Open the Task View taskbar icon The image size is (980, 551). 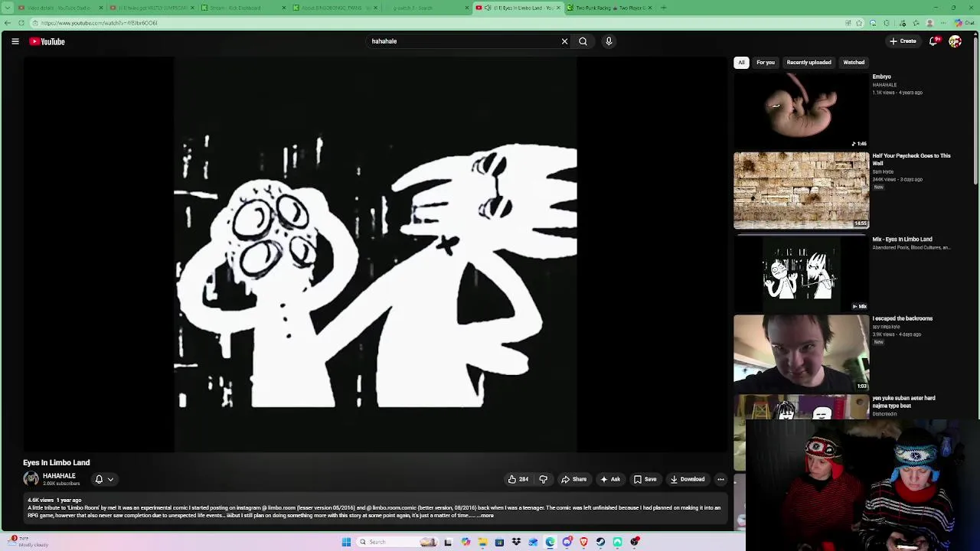pos(448,542)
